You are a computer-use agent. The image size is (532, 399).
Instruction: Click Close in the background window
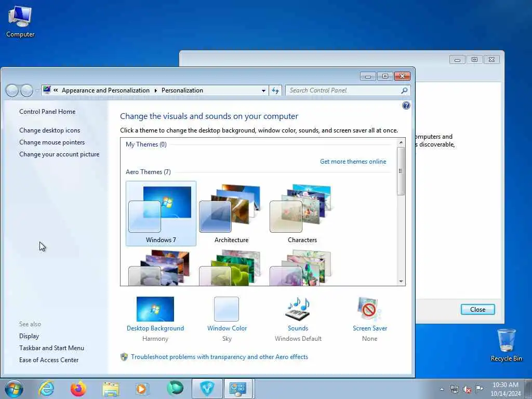(478, 310)
